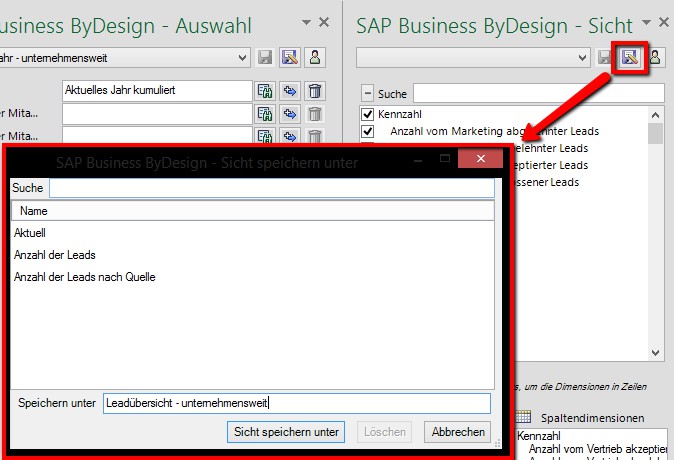This screenshot has height=460, width=674.
Task: Open the selection variant dropdown in Auswahl
Action: pos(243,59)
